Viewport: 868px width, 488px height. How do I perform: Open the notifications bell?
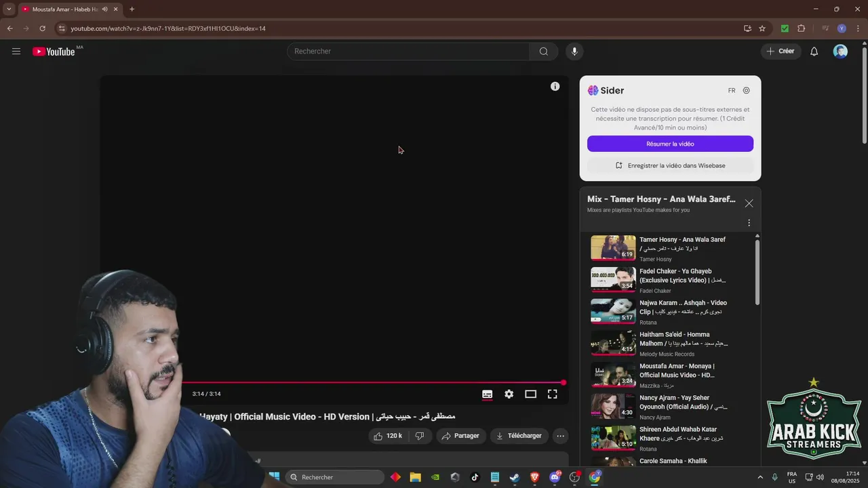pyautogui.click(x=814, y=52)
